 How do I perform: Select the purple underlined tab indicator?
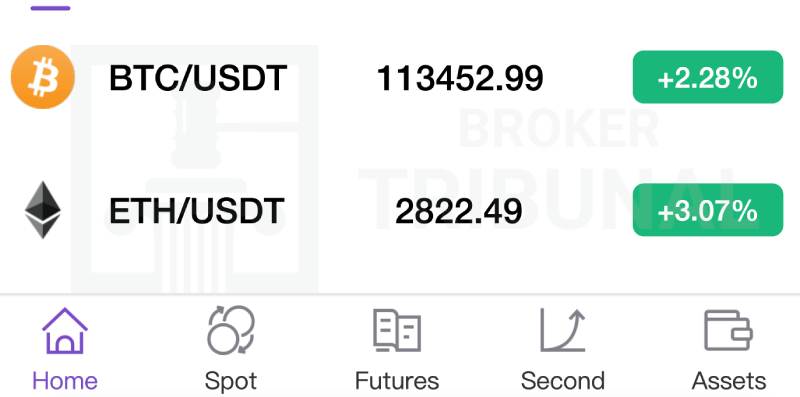(51, 8)
